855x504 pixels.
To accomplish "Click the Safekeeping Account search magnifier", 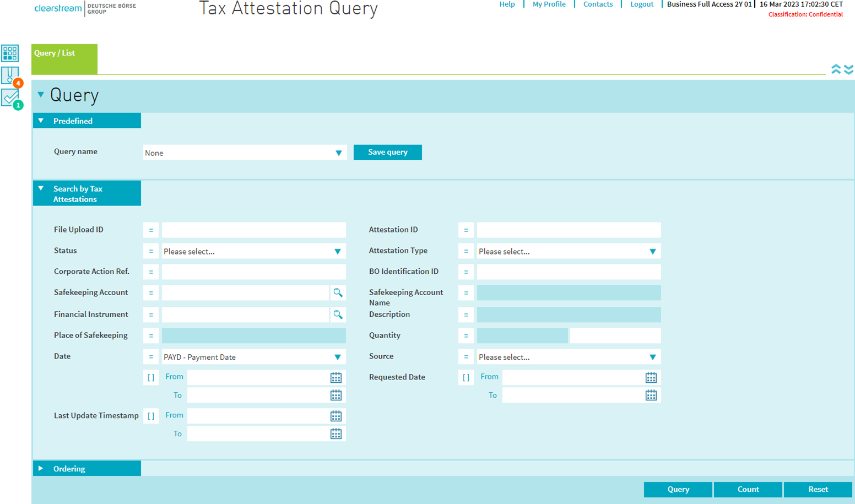I will pos(338,292).
